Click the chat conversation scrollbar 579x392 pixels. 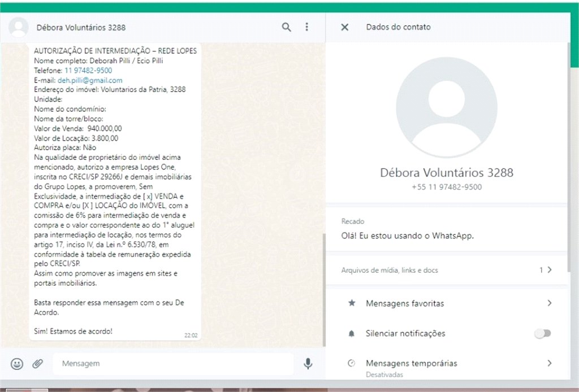324,290
